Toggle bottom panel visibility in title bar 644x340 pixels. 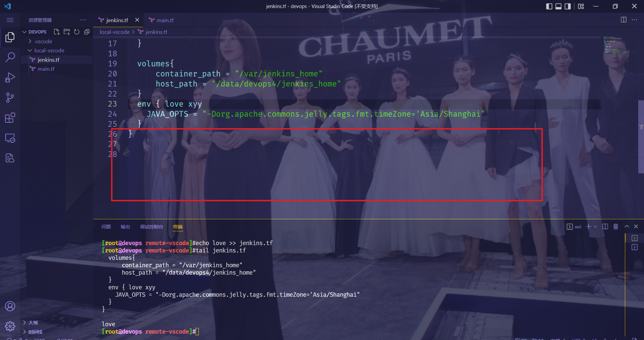[x=558, y=6]
